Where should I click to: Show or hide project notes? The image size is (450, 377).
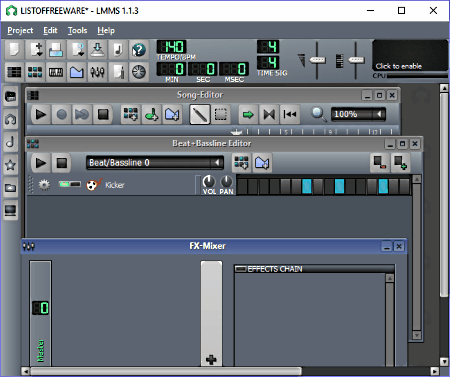point(118,72)
